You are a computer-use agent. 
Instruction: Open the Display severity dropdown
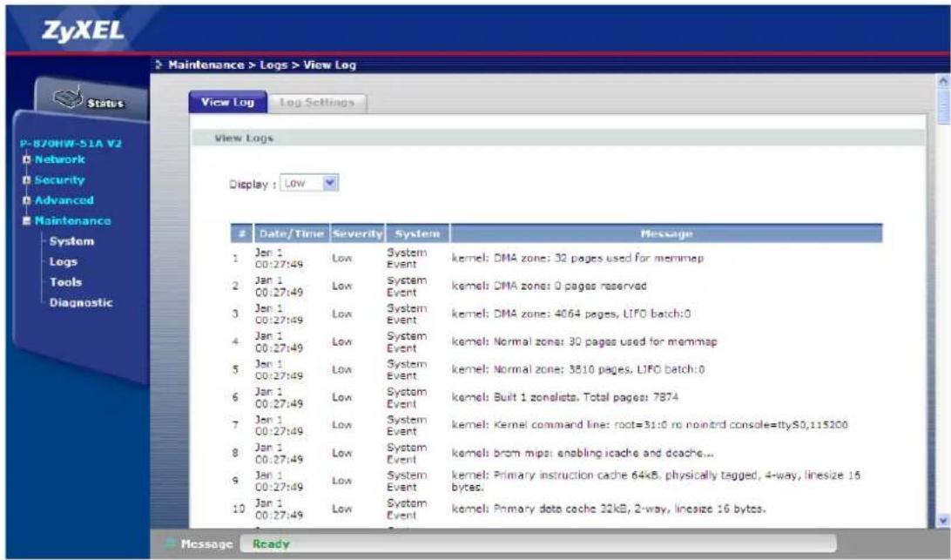[x=309, y=183]
